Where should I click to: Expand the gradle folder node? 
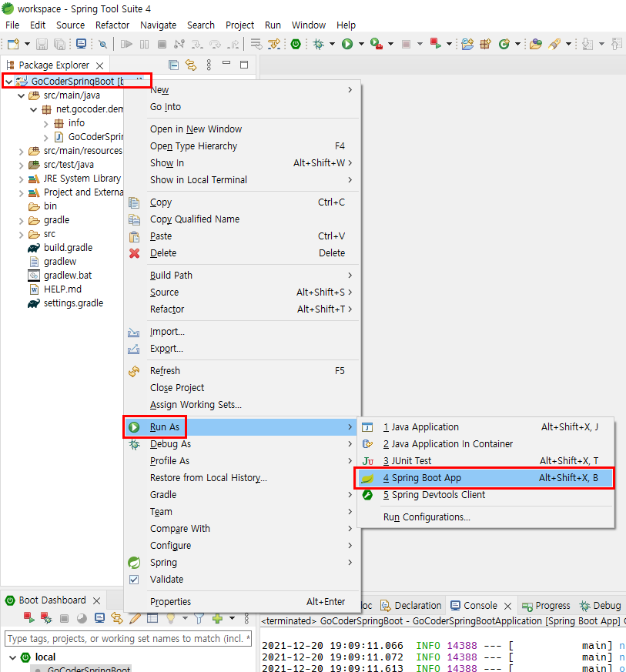point(21,221)
